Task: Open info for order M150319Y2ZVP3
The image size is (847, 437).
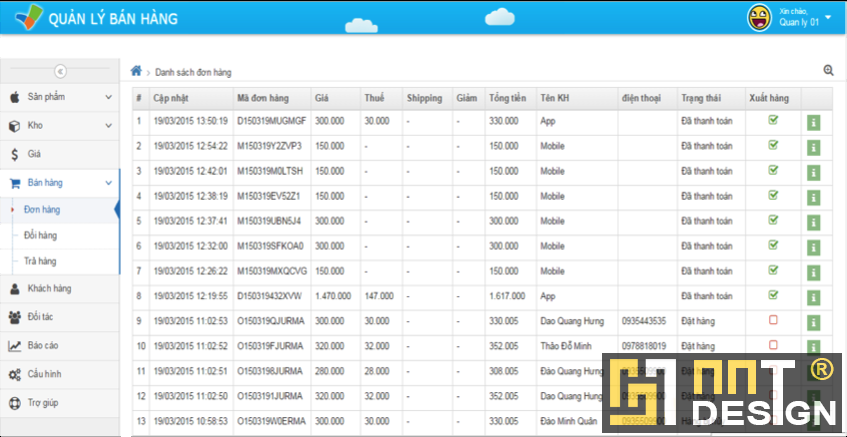Action: [x=813, y=147]
